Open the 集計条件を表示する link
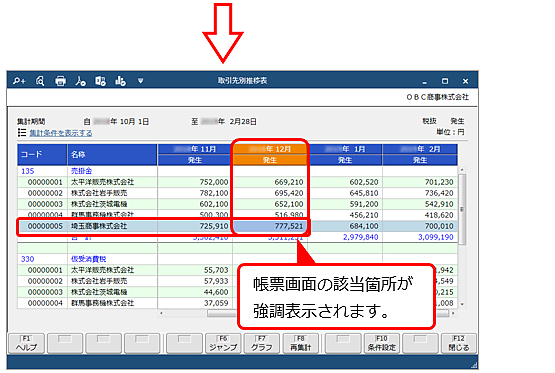Viewport: 555px width, 373px height. click(61, 133)
